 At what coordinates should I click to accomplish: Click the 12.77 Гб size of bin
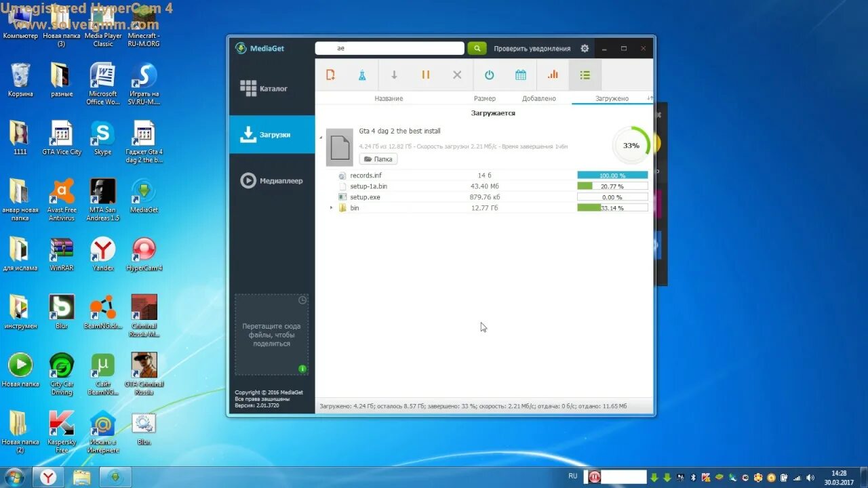(x=485, y=208)
